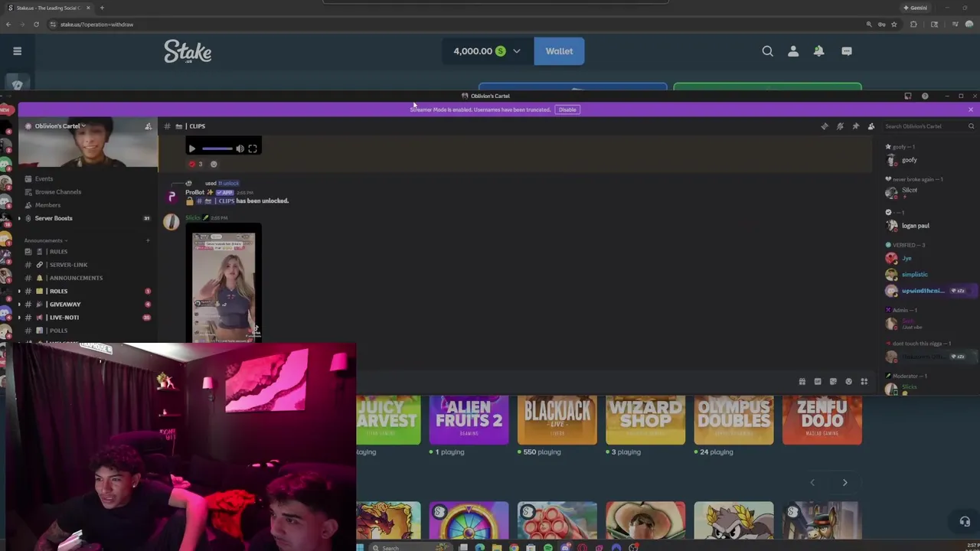
Task: Expand the ROLES channel thread arrow
Action: coord(19,291)
